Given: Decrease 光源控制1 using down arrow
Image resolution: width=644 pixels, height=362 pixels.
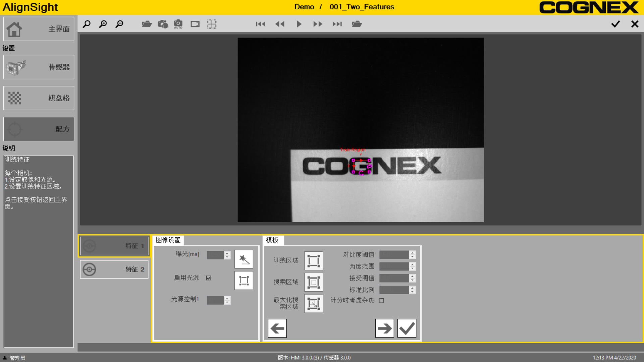Looking at the screenshot, I should pos(227,302).
